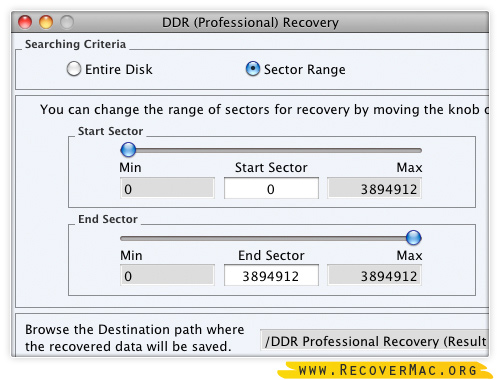500x380 pixels.
Task: Select the Sector Range radio button
Action: coord(253,69)
